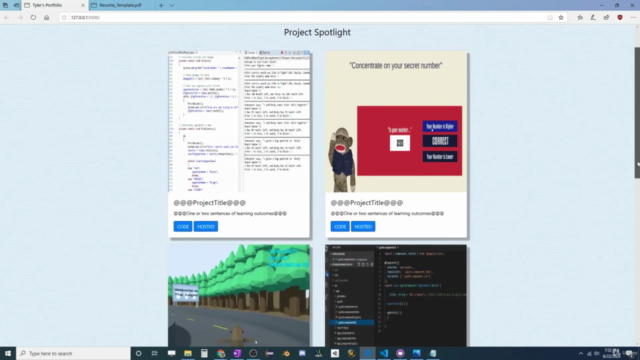This screenshot has width=640, height=360.
Task: Select the second card's @@@ProjectTitle@@@ text
Action: click(367, 203)
